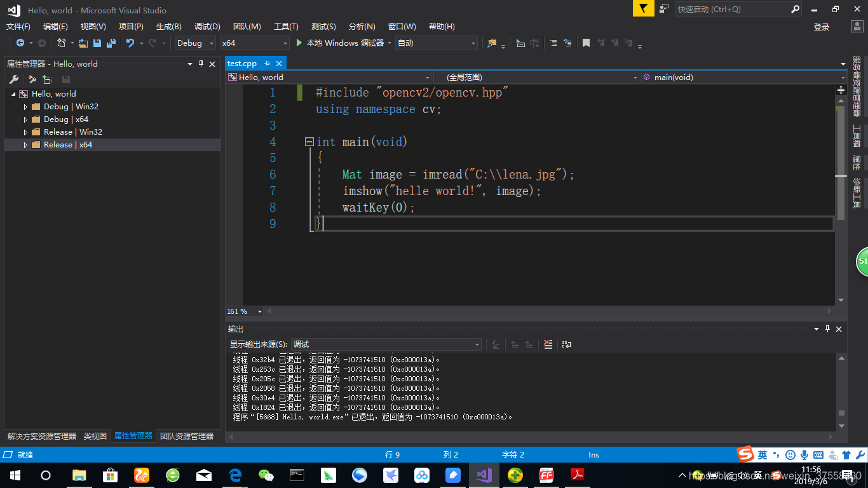
Task: Open the Adobe Acrobat red taskbar icon
Action: coord(577,475)
